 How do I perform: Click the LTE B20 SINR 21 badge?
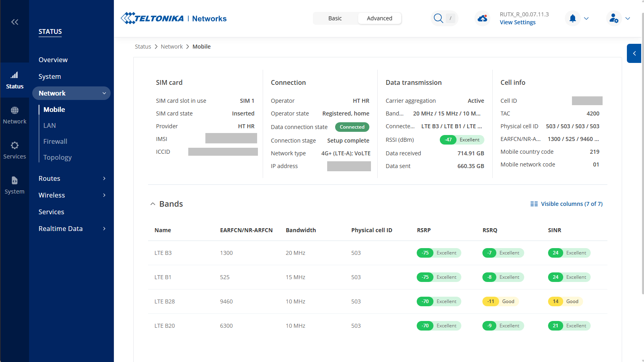(x=569, y=326)
